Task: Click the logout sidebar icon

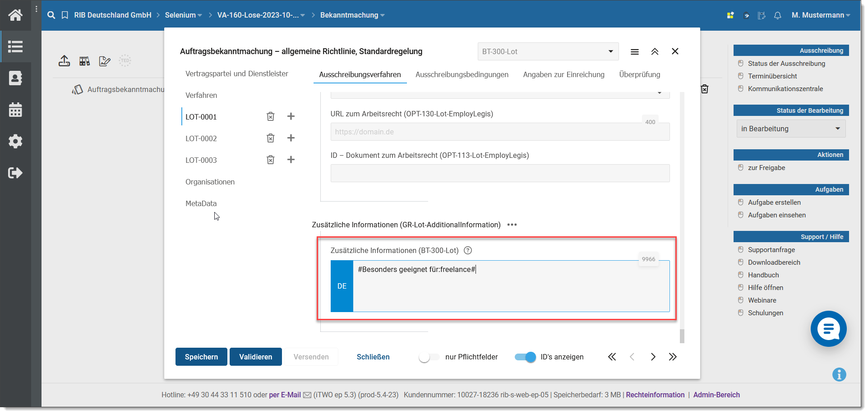Action: point(15,173)
